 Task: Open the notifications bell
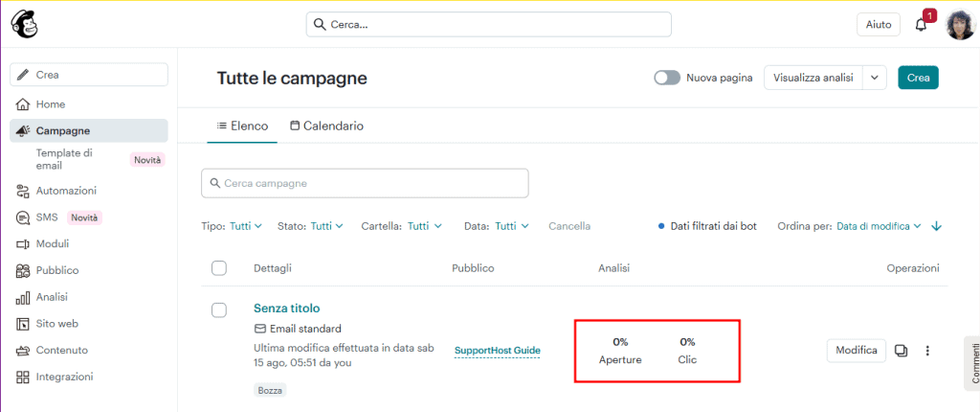[921, 25]
